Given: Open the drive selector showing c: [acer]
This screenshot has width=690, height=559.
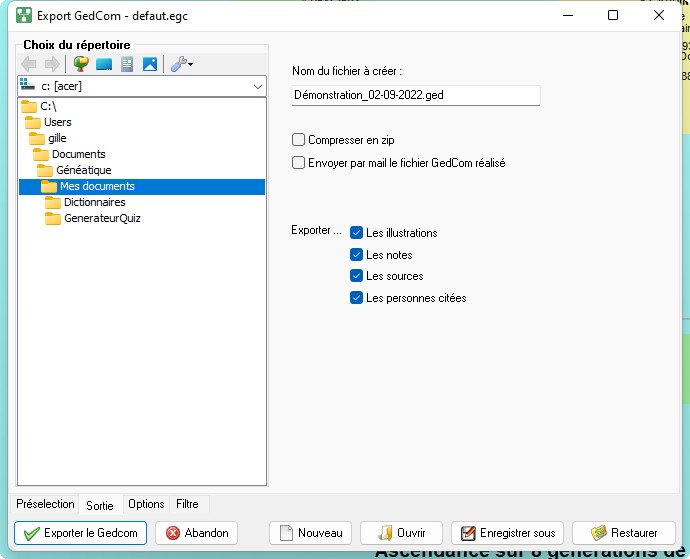Looking at the screenshot, I should click(142, 86).
